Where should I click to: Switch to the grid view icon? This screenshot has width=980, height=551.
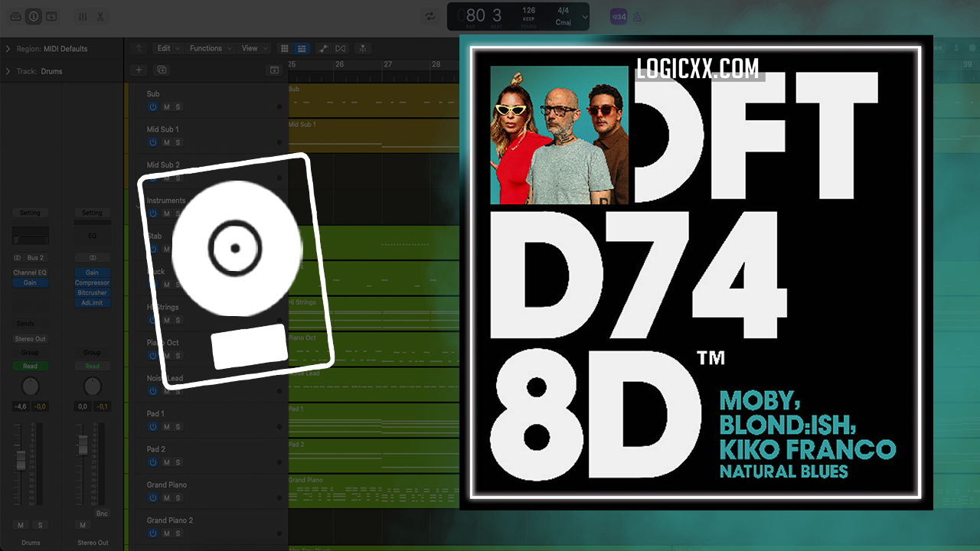pos(285,48)
